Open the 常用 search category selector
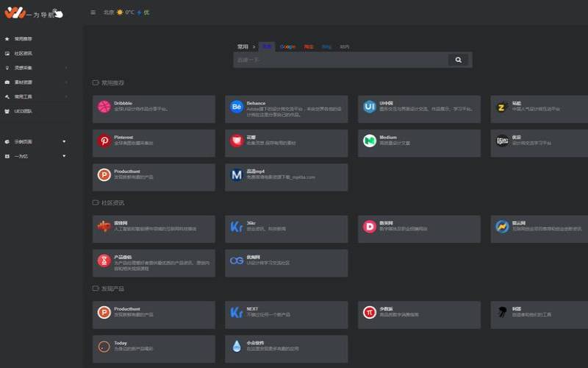 pos(243,46)
